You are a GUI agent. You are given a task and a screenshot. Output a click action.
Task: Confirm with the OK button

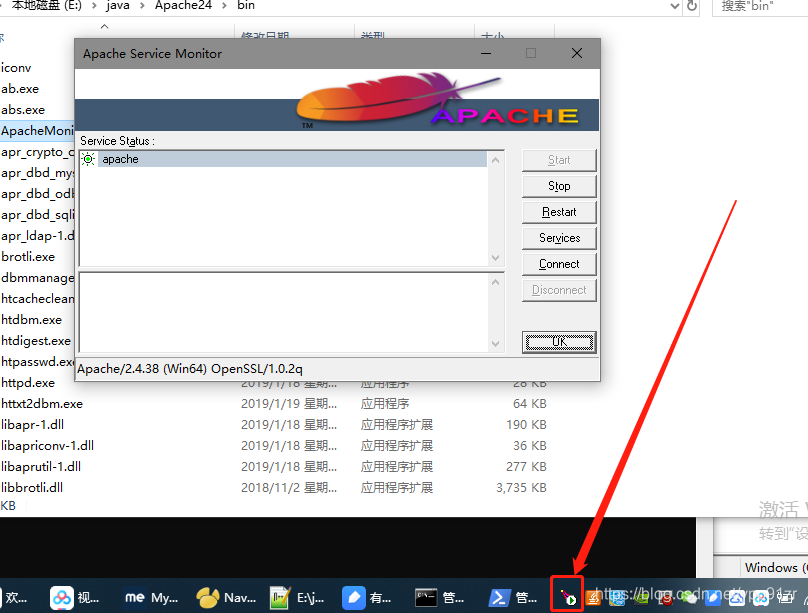(x=559, y=342)
